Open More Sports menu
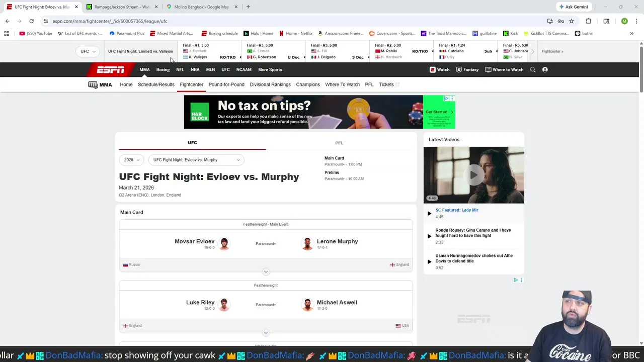The image size is (644, 362). [270, 70]
